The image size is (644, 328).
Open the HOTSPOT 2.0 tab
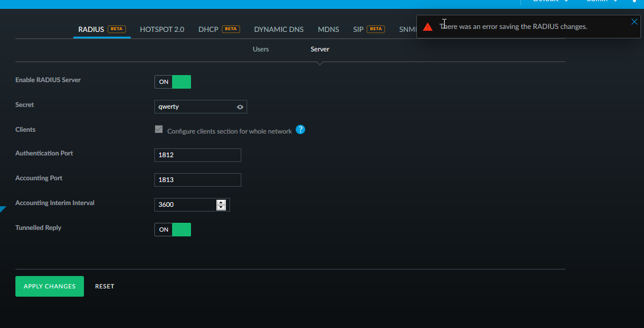click(x=162, y=29)
